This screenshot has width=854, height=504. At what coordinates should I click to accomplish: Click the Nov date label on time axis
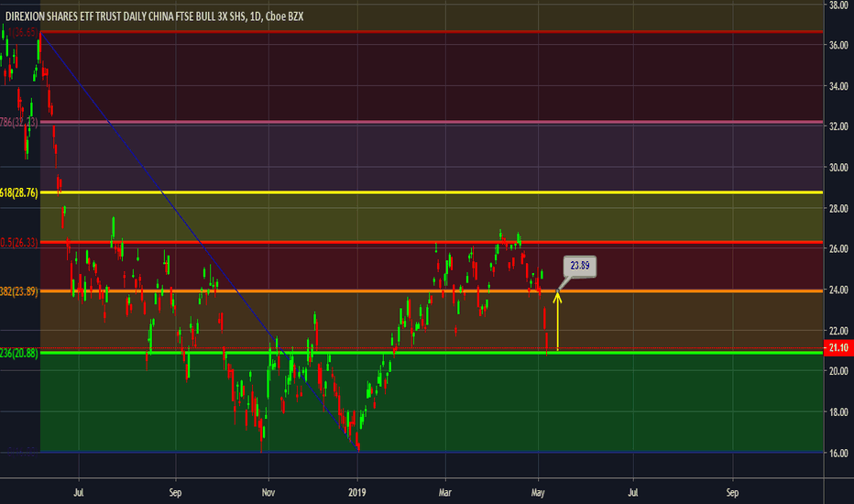(x=268, y=493)
